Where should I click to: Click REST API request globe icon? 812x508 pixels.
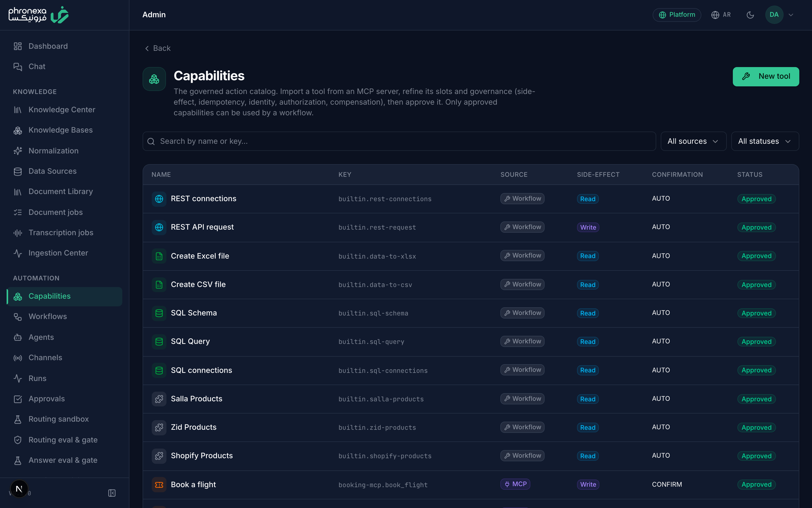(x=159, y=227)
